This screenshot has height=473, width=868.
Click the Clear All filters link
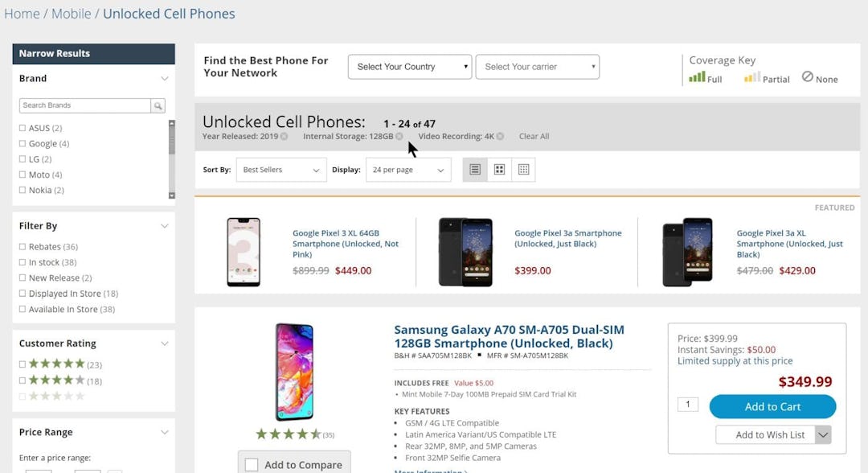click(534, 137)
